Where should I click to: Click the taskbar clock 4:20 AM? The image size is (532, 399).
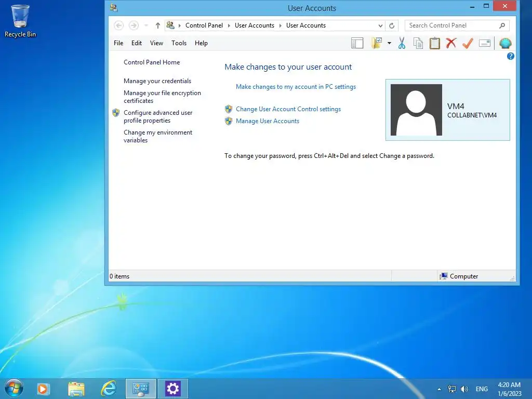tap(509, 385)
